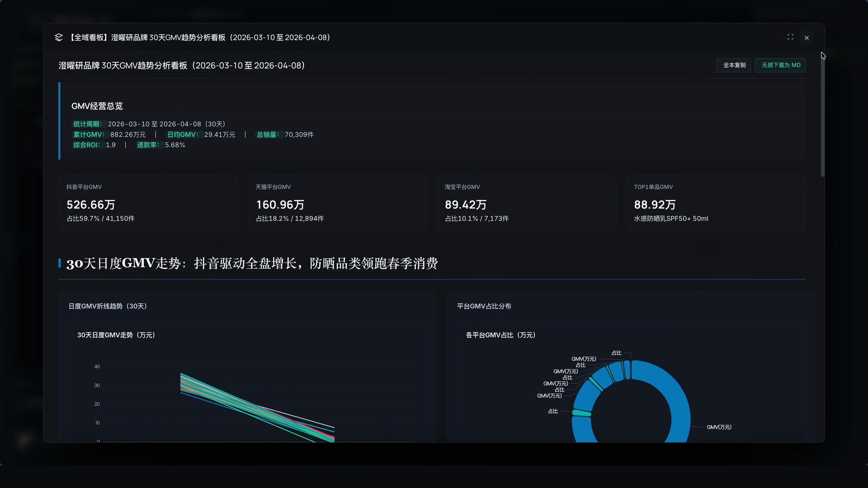The width and height of the screenshot is (868, 488).
Task: Select the 淘宝平台GMV stat card
Action: click(x=526, y=203)
